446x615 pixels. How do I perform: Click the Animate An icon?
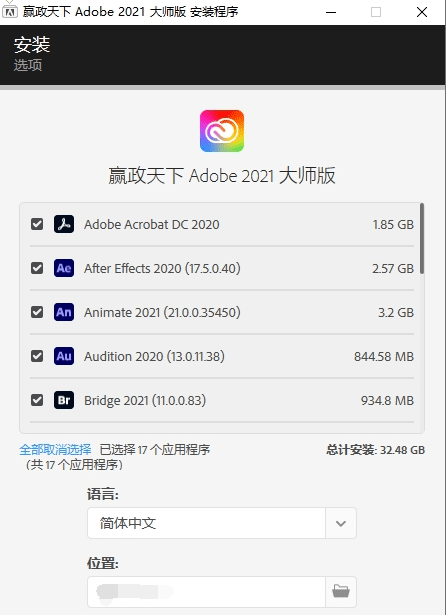click(x=64, y=312)
